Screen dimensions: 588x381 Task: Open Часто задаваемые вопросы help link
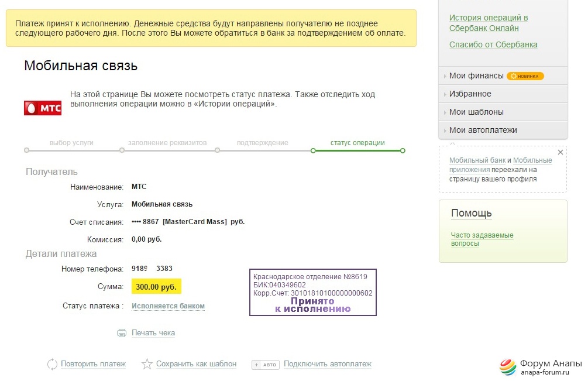482,239
